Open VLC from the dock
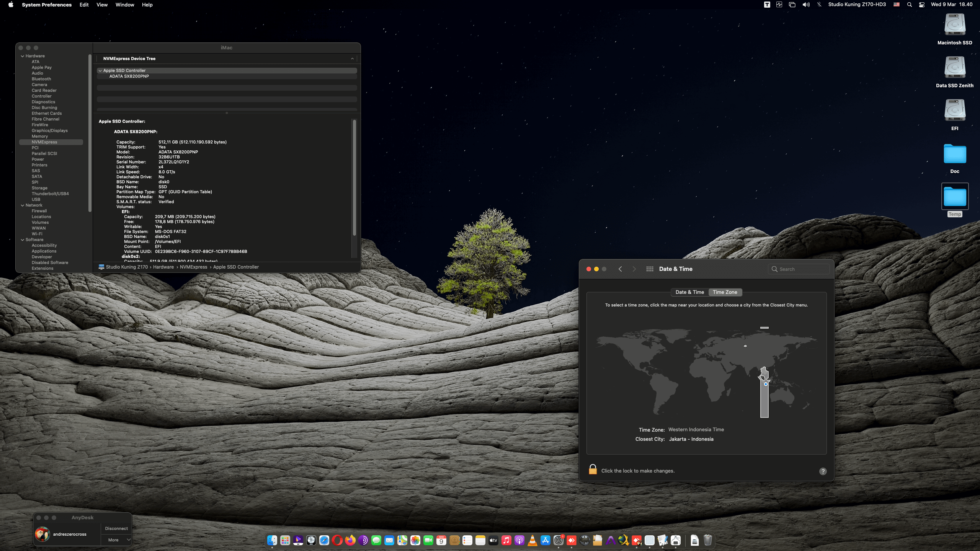Image resolution: width=980 pixels, height=551 pixels. (532, 540)
